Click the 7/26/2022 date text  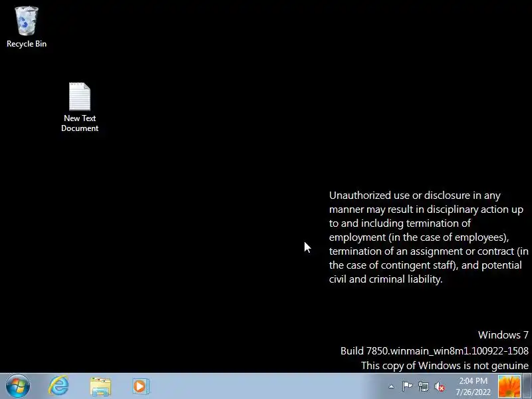click(x=473, y=392)
